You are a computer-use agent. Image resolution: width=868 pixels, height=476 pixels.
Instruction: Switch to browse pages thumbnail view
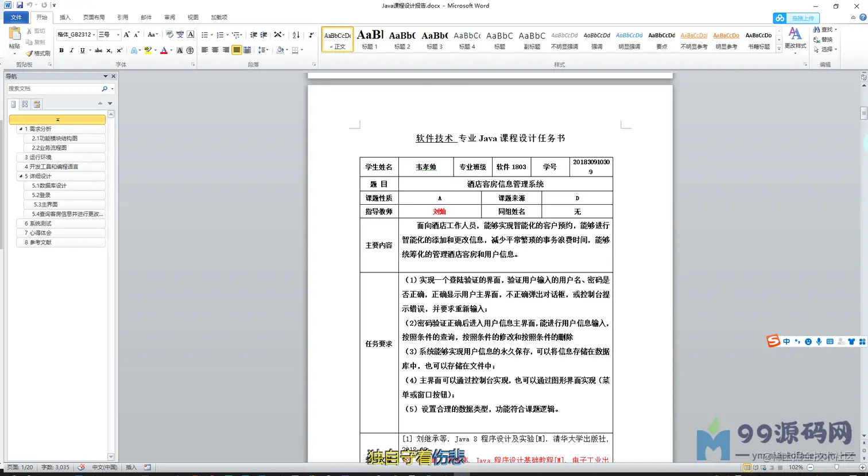(25, 104)
